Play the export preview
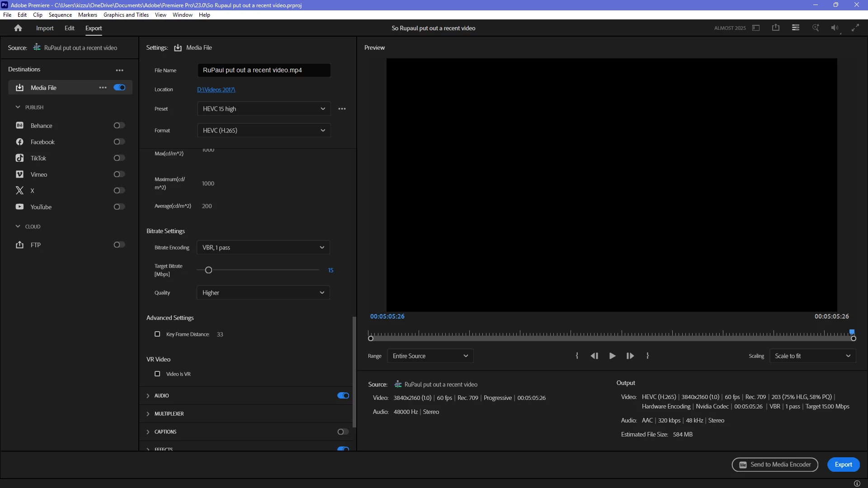The width and height of the screenshot is (868, 488). click(612, 356)
